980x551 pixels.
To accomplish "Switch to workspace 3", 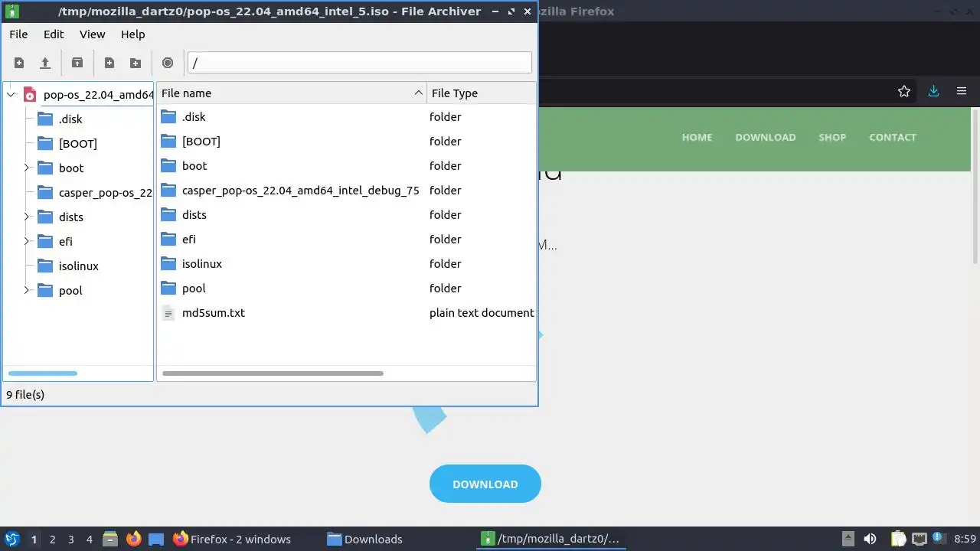I will (70, 539).
